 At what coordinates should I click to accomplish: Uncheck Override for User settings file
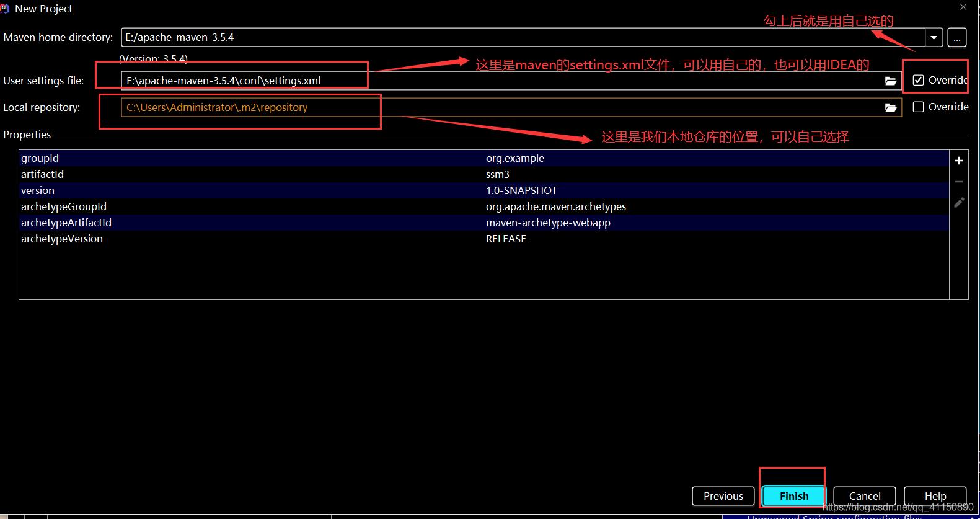pyautogui.click(x=918, y=80)
